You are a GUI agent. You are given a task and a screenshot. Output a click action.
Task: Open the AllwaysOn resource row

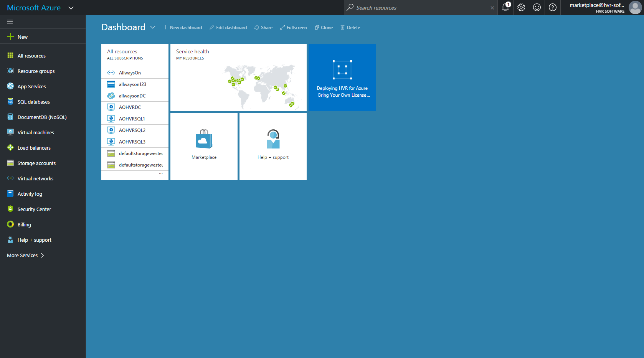[x=135, y=73]
